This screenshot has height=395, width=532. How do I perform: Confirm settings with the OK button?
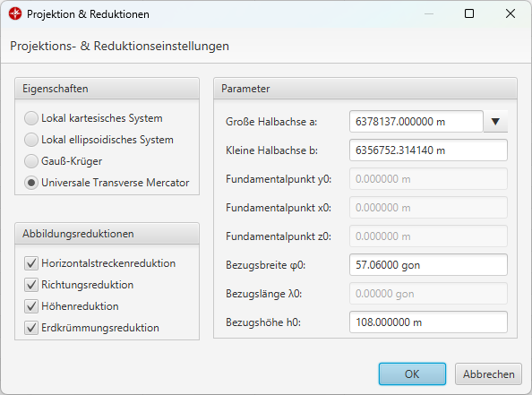pos(412,374)
